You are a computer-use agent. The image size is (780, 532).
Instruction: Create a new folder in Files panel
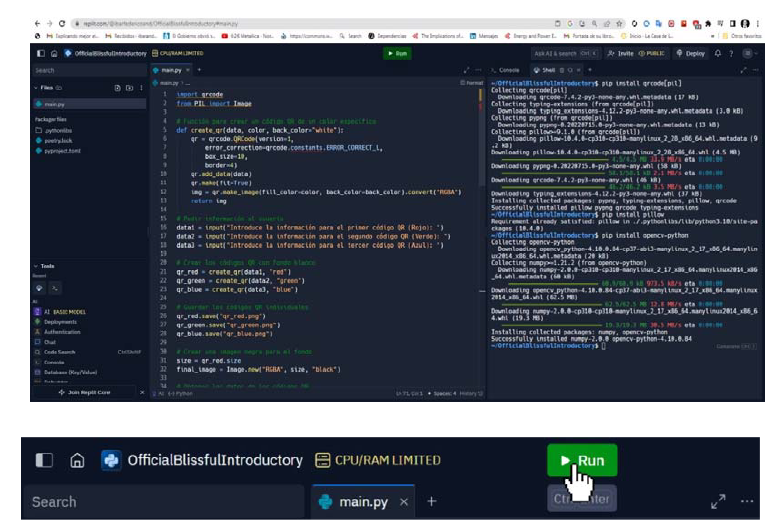click(129, 88)
